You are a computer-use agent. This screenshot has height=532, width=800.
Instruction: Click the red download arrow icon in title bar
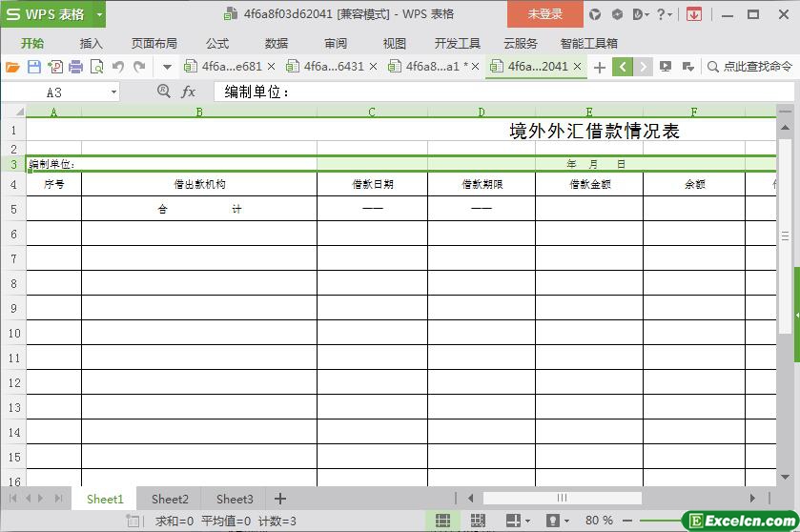tap(693, 14)
